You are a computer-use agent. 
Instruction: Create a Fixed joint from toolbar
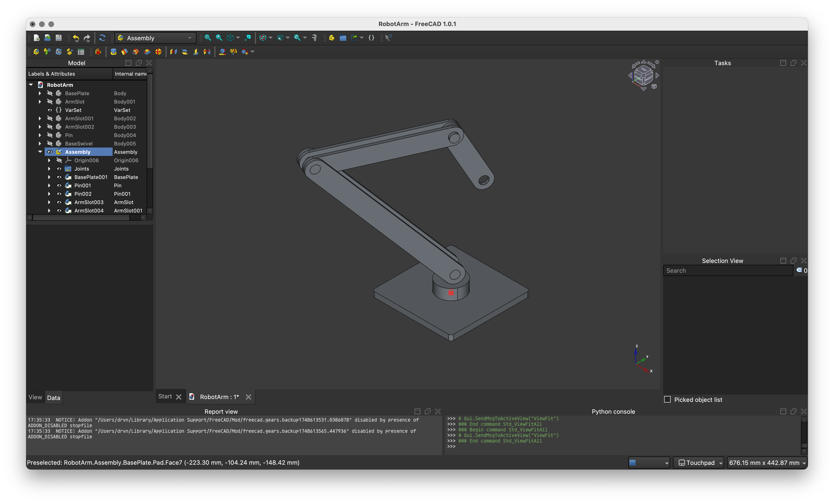tap(113, 52)
